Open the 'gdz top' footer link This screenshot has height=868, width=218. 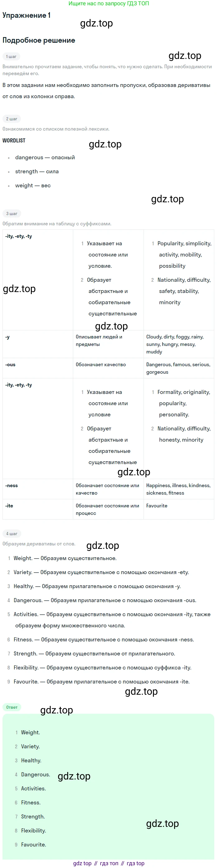pyautogui.click(x=82, y=863)
